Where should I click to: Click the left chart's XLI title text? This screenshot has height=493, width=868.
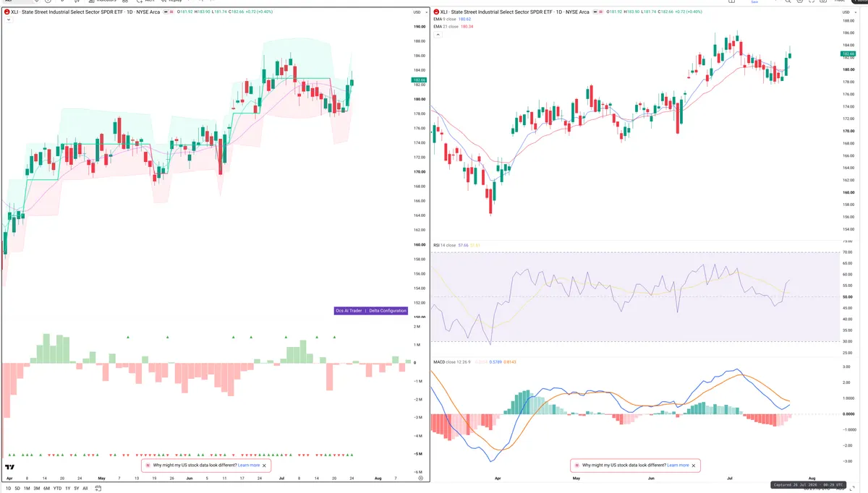[86, 12]
